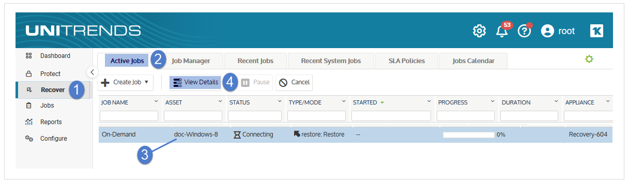The height and width of the screenshot is (195, 644).
Task: Click the View Details button
Action: click(195, 82)
